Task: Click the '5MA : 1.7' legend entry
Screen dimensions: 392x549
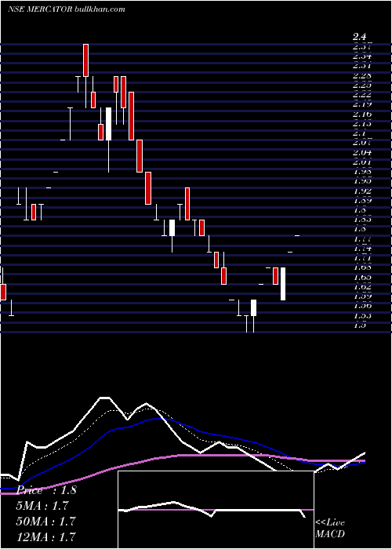Action: tap(42, 506)
